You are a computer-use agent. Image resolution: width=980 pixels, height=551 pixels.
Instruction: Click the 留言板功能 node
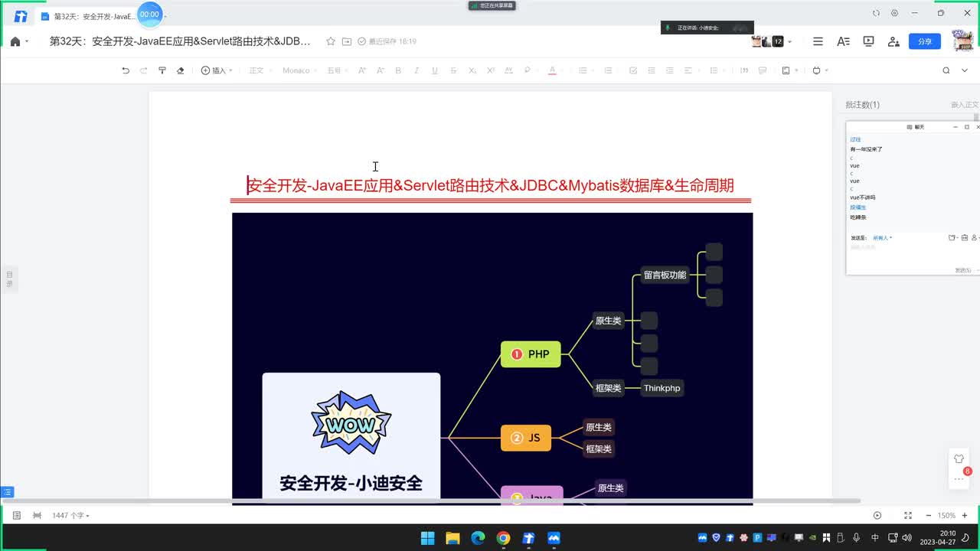[x=665, y=275]
